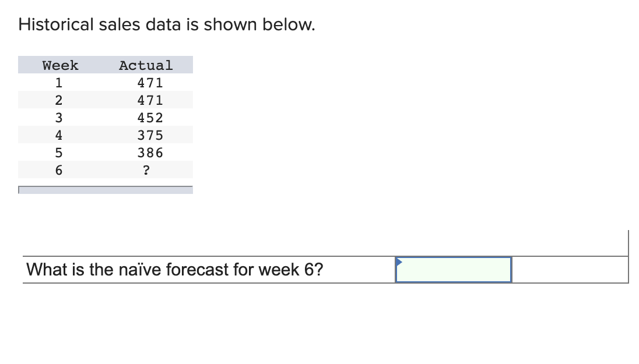Click the horizontal scrollbar below the table
639x364 pixels.
(x=106, y=190)
